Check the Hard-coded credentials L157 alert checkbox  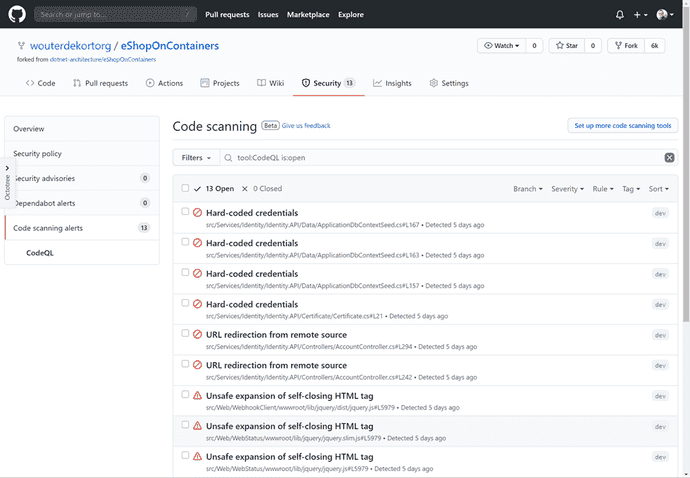point(185,272)
